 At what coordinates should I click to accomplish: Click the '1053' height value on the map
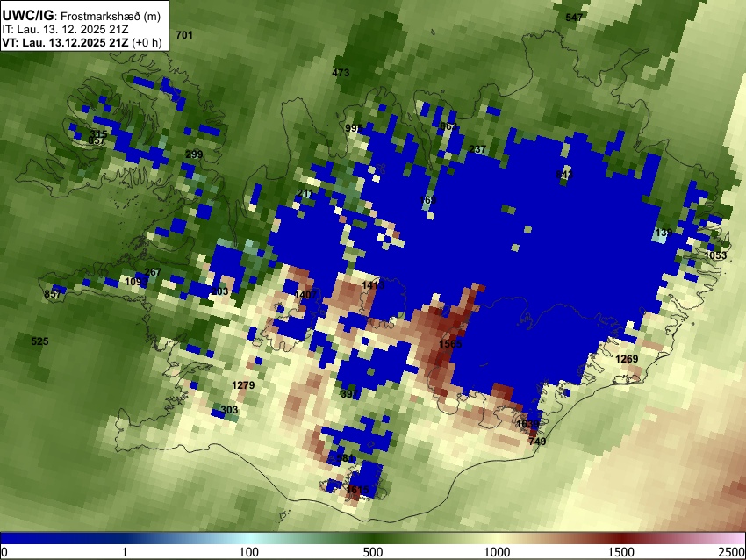(715, 255)
